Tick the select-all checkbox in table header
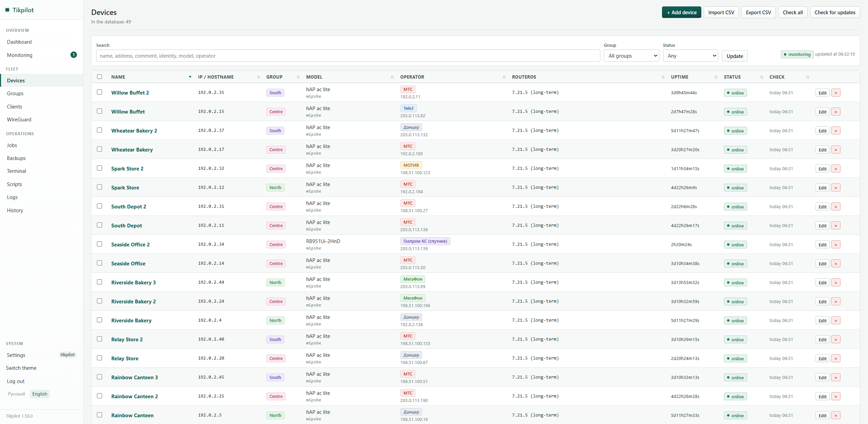This screenshot has height=424, width=868. tap(100, 77)
